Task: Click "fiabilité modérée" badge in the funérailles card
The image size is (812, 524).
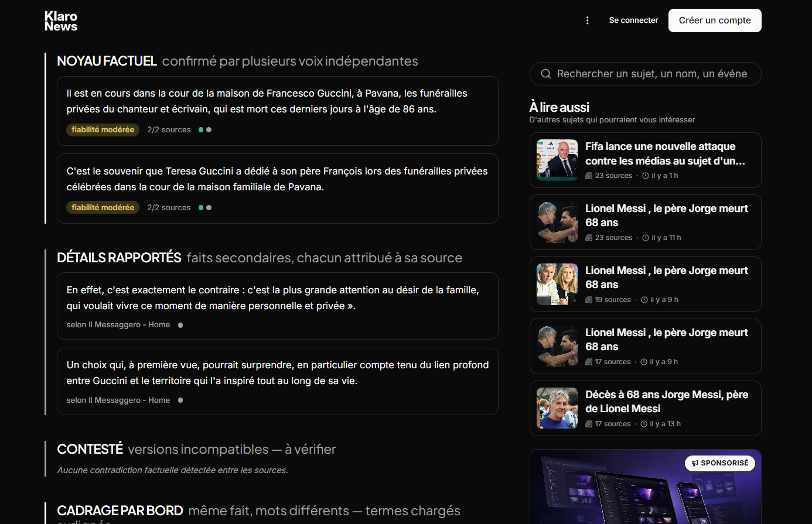Action: (x=103, y=130)
